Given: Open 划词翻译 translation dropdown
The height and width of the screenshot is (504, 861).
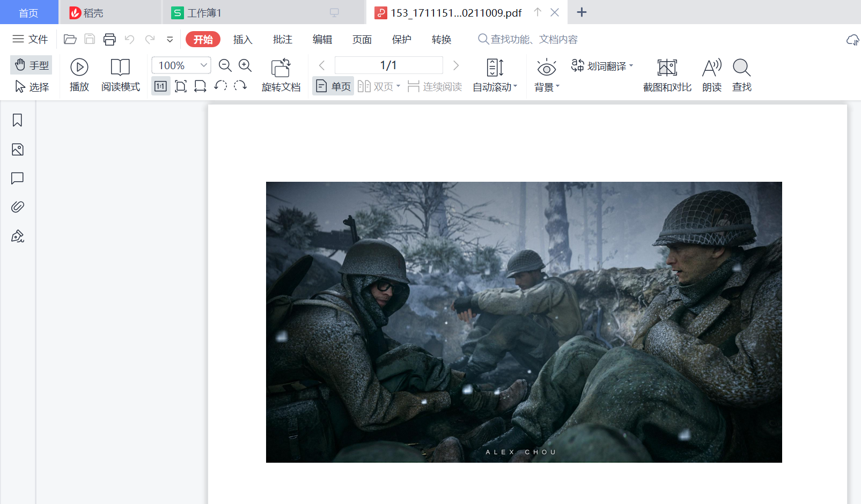Looking at the screenshot, I should 602,65.
